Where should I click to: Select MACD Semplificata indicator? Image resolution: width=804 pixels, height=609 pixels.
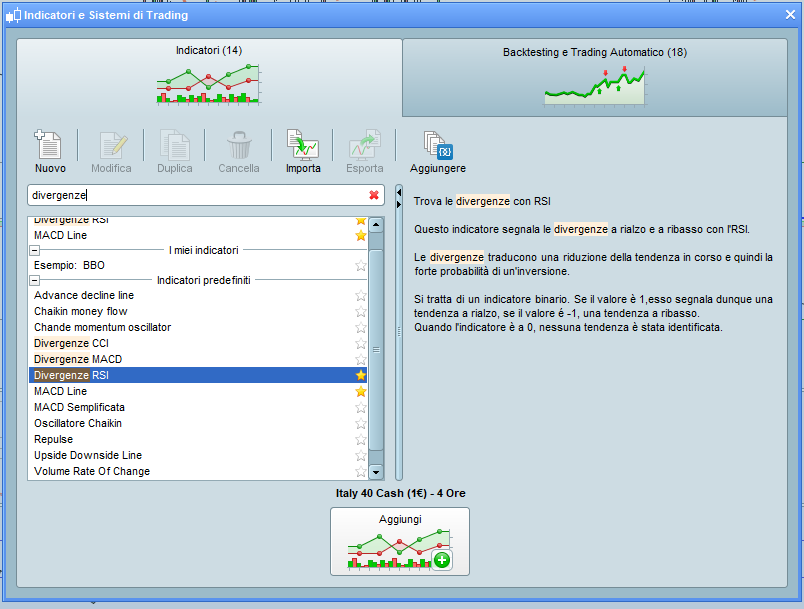click(x=198, y=408)
